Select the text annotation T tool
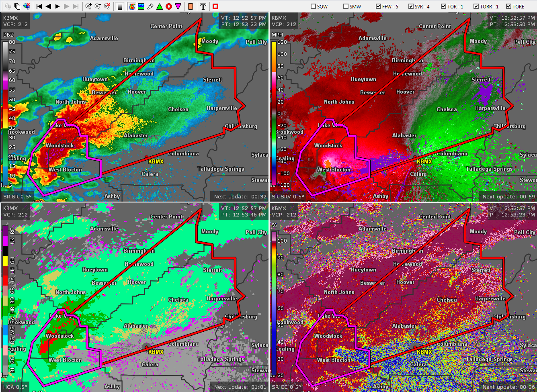The width and height of the screenshot is (537, 392). (x=203, y=6)
